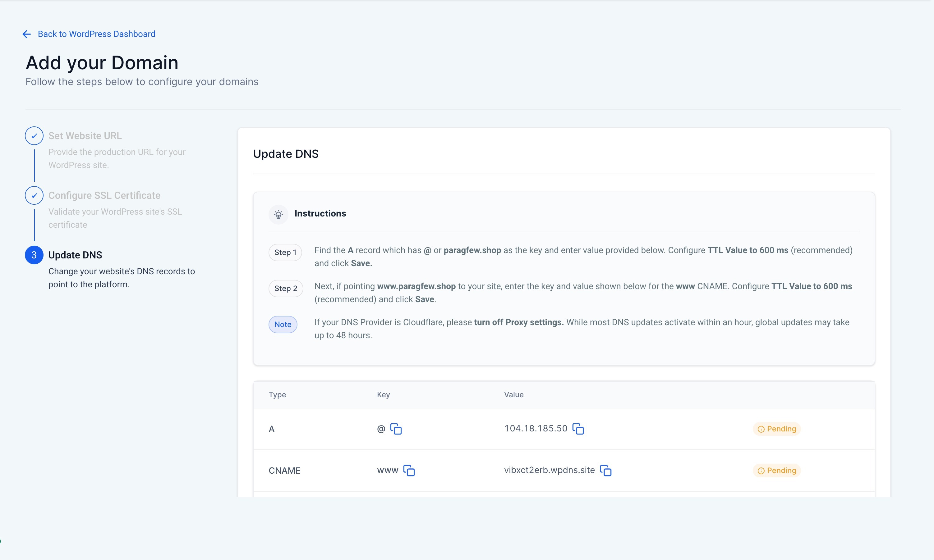
Task: Click the back arrow icon
Action: [26, 34]
